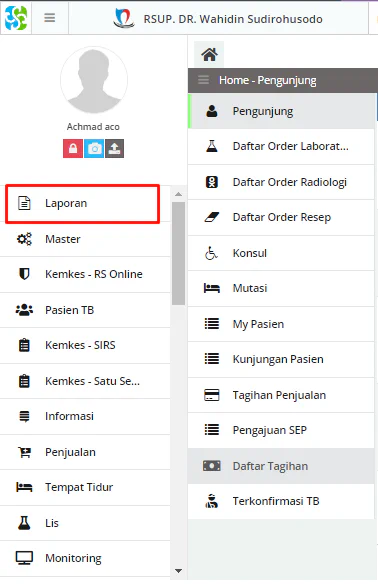Toggle the hamburger menu in top bar

click(x=50, y=18)
